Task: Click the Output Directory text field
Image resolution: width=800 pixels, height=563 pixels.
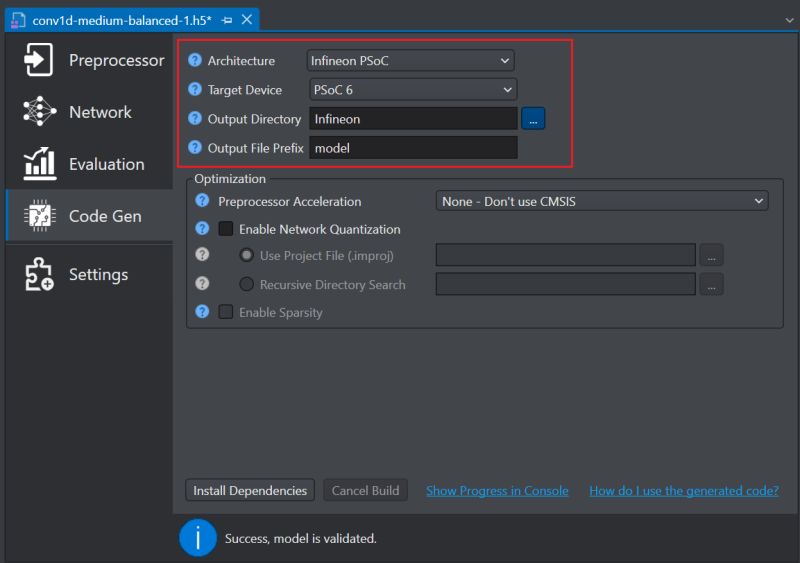Action: [x=413, y=118]
